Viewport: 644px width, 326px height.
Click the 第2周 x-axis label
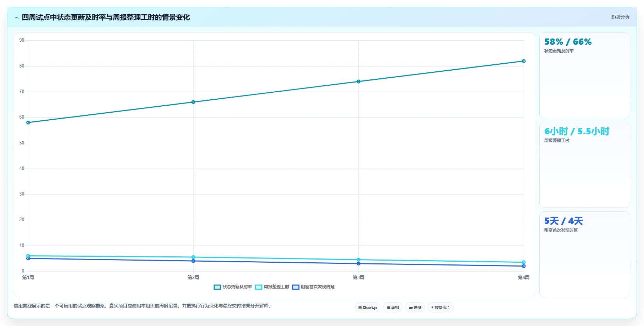point(193,277)
